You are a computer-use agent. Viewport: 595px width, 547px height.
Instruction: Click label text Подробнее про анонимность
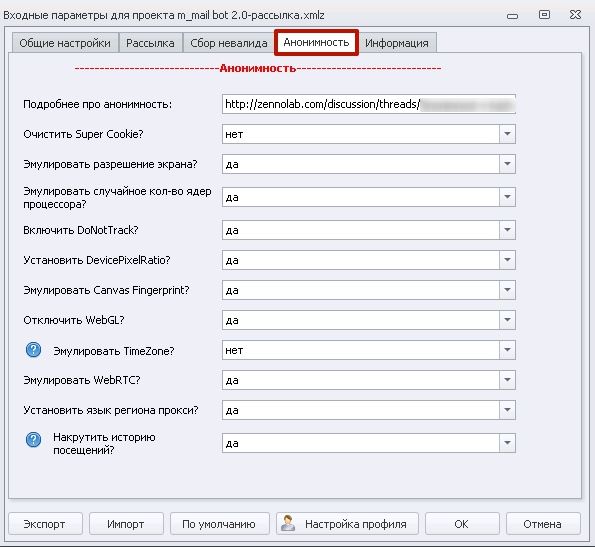click(98, 104)
